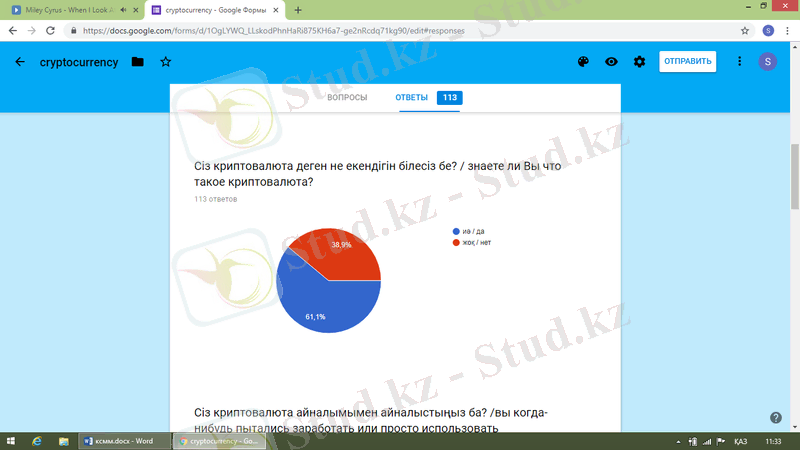
Task: Click blue legend swatch иә / да
Action: (x=456, y=231)
